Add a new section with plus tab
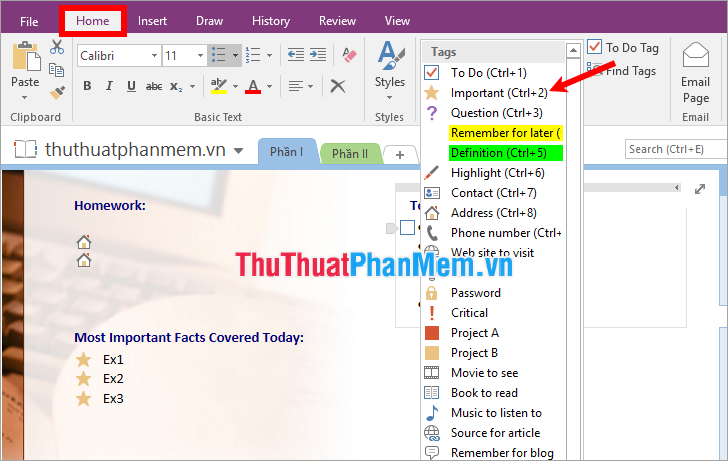This screenshot has height=461, width=728. tap(400, 155)
